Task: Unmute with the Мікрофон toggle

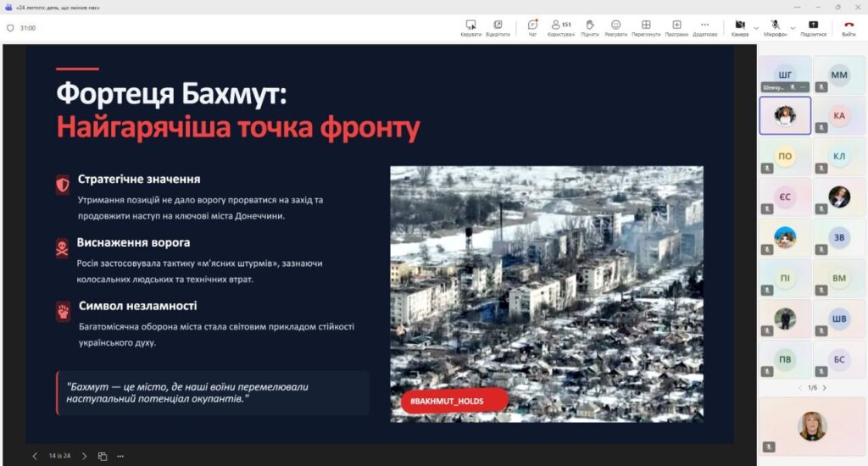Action: coord(775,28)
